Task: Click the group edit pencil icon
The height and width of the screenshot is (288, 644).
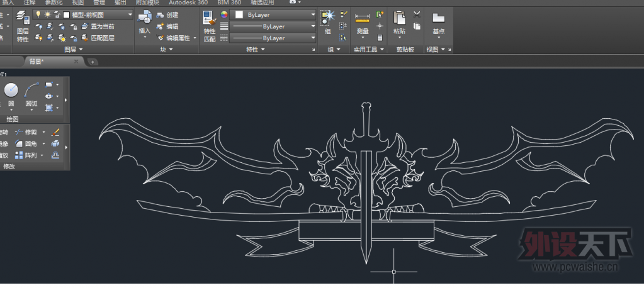Action: pyautogui.click(x=344, y=14)
